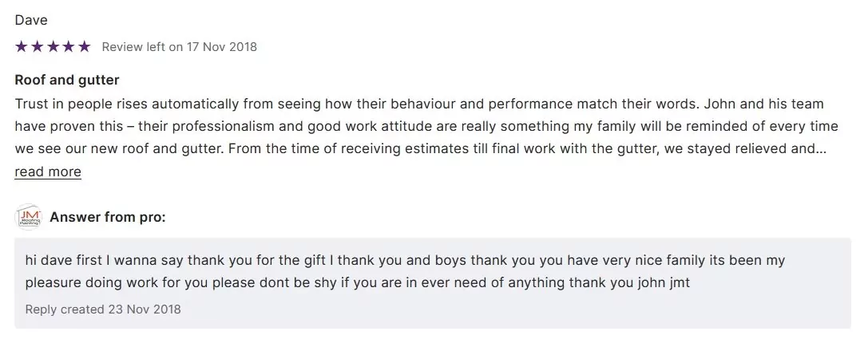Screen dimensions: 868x339
Task: Click the 'Review left on 17 Nov 2018' date
Action: point(180,47)
